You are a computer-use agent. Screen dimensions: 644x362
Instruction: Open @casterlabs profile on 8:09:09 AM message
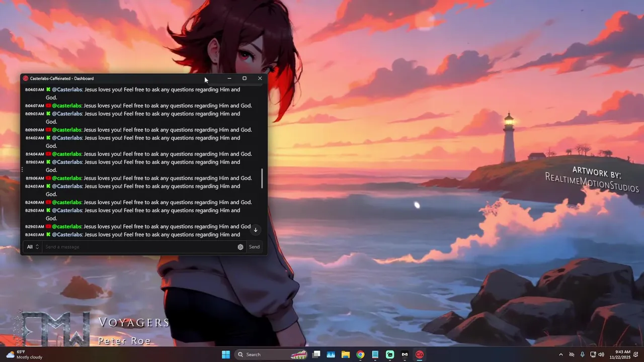click(x=66, y=130)
